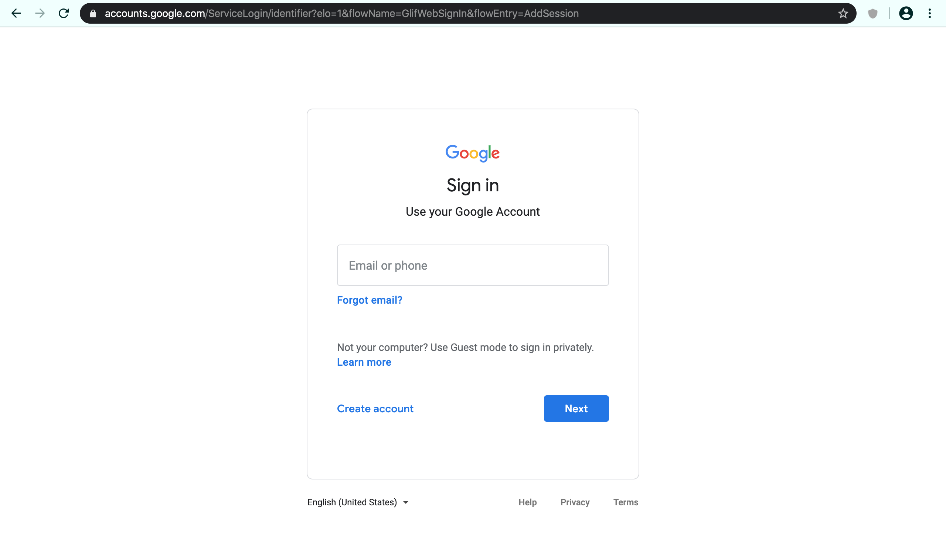The height and width of the screenshot is (560, 946).
Task: Reload the current page
Action: [x=64, y=14]
